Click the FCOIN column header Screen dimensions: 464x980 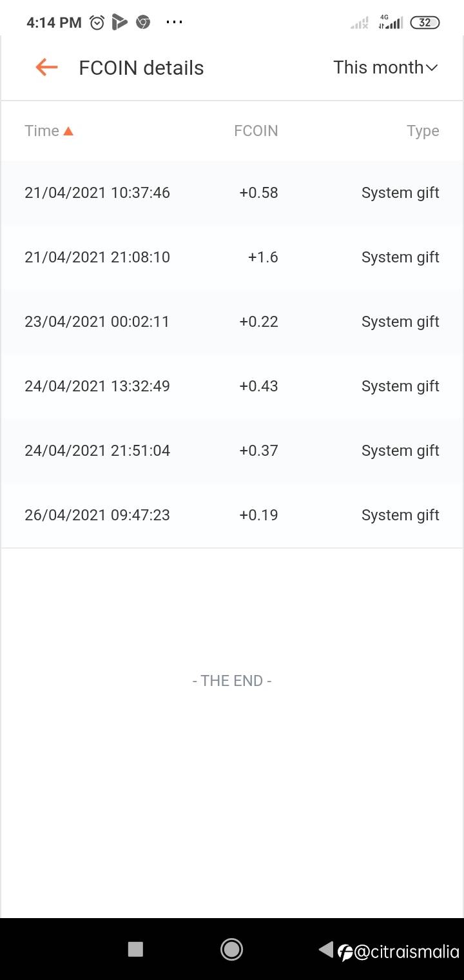(256, 131)
